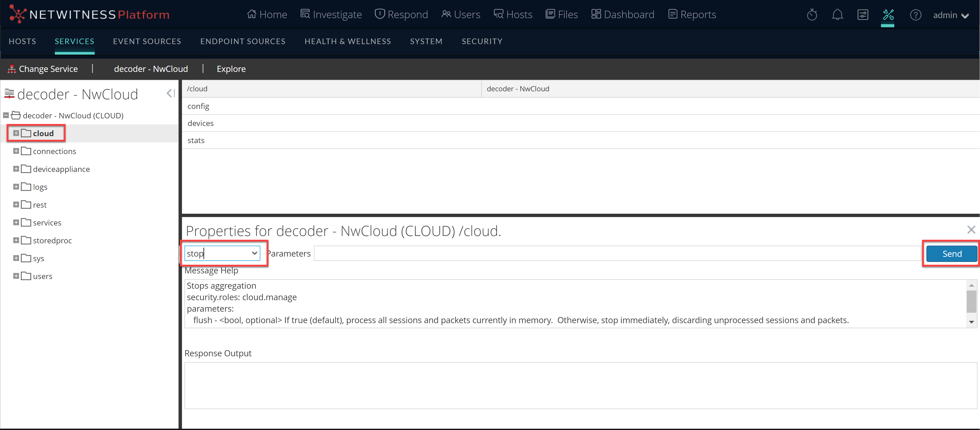Viewport: 980px width, 430px height.
Task: Click the Change Service network icon
Action: [x=12, y=69]
